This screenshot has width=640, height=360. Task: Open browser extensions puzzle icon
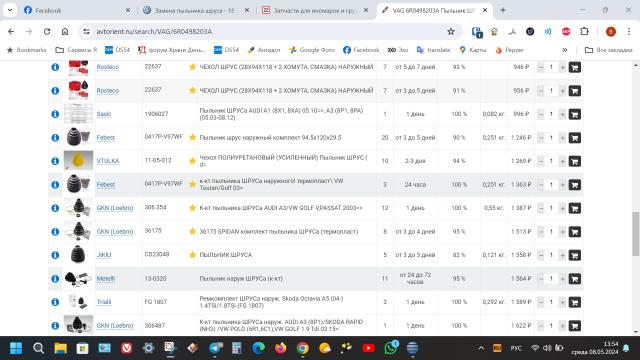click(584, 31)
